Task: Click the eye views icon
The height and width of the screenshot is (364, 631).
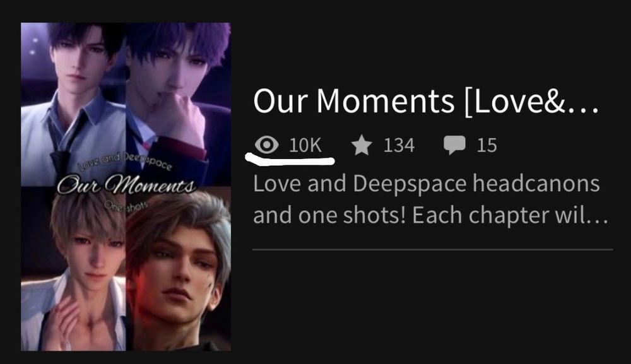Action: click(267, 145)
